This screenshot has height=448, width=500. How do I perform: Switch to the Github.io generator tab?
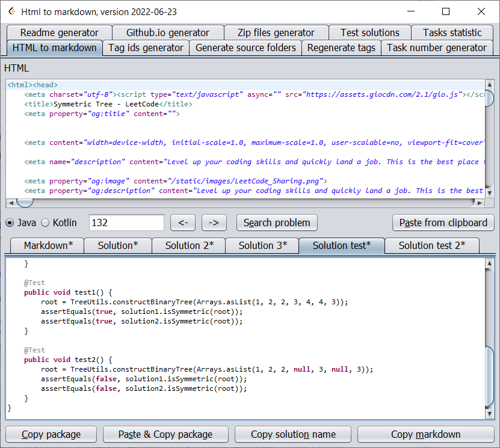(168, 32)
